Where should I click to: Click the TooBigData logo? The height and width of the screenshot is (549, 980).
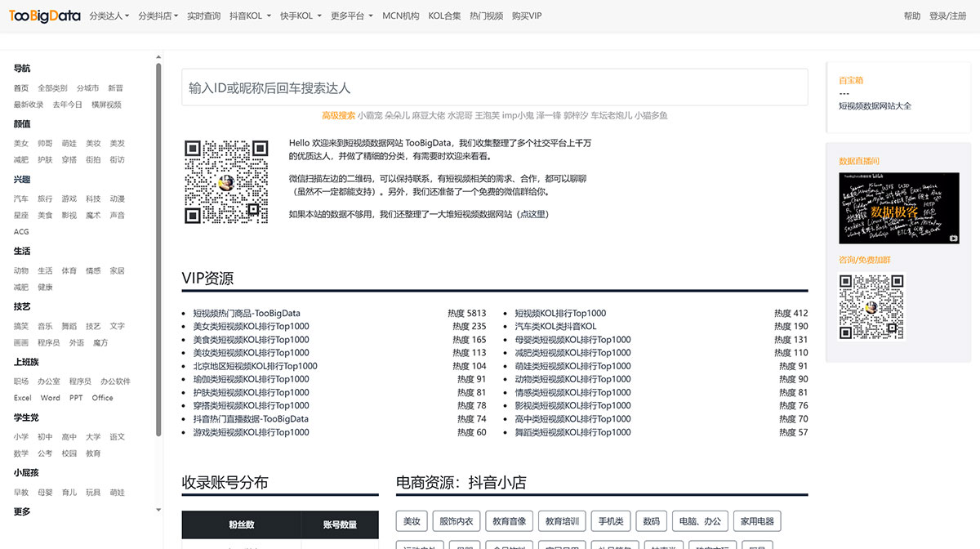[43, 15]
